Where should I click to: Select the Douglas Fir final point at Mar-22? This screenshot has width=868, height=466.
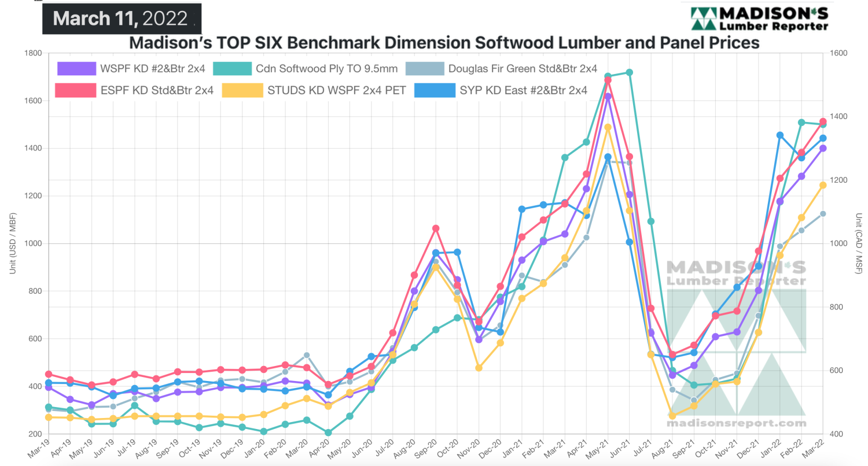823,213
